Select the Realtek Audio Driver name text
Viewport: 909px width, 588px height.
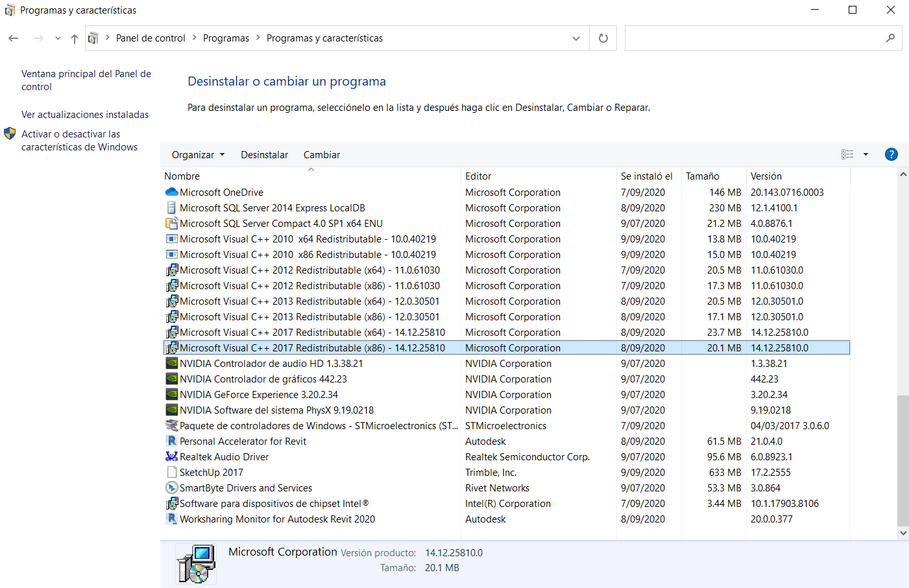pyautogui.click(x=224, y=457)
